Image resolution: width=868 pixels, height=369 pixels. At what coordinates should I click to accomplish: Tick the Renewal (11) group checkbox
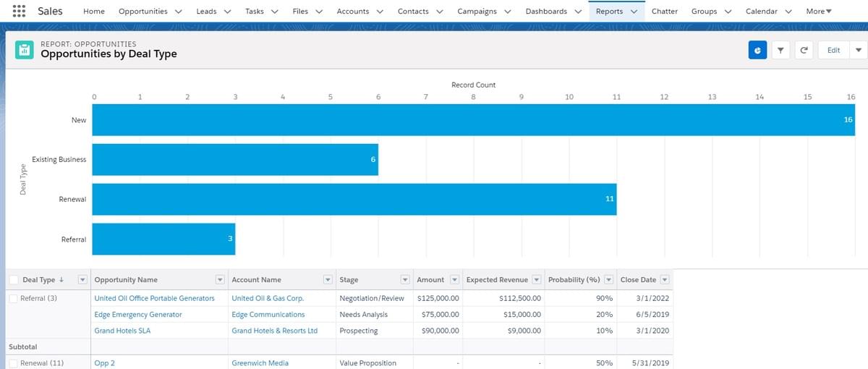pos(14,363)
